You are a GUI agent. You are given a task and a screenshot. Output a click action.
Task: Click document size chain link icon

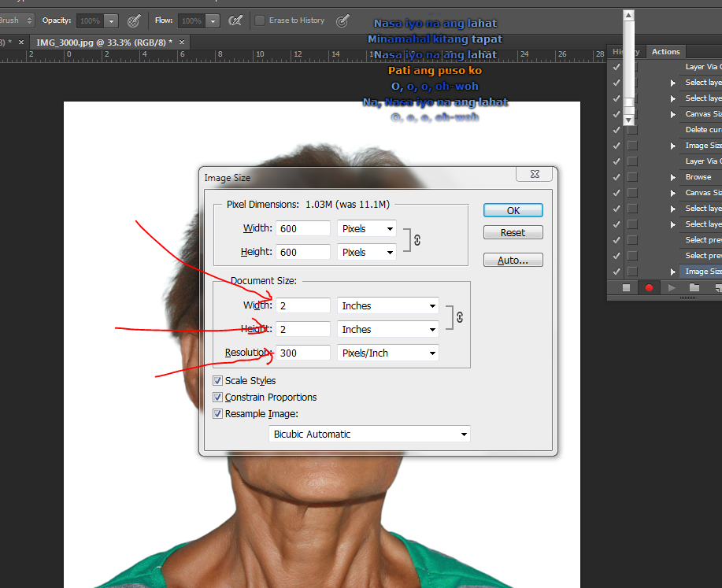[460, 317]
